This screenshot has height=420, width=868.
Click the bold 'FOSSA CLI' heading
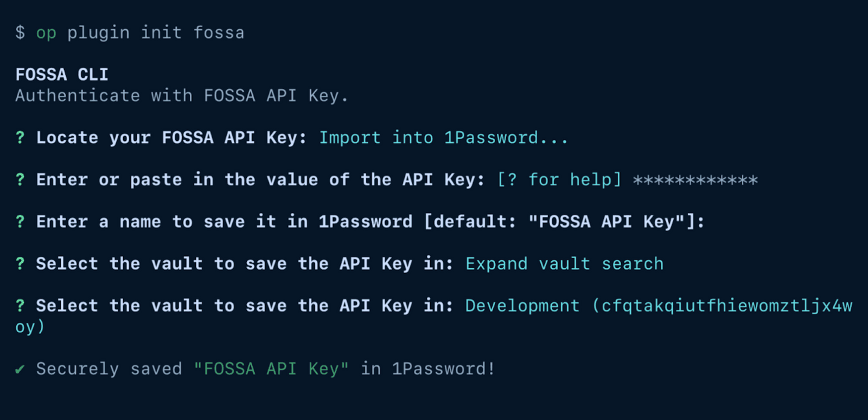coord(62,74)
